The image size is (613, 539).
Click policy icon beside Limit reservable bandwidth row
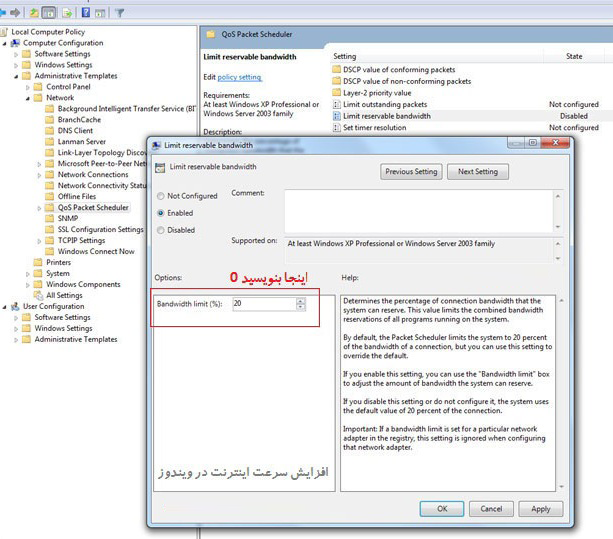coord(336,116)
